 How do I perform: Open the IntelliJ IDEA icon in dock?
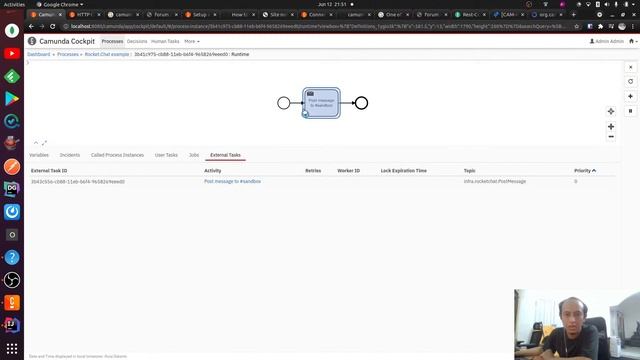[x=12, y=325]
